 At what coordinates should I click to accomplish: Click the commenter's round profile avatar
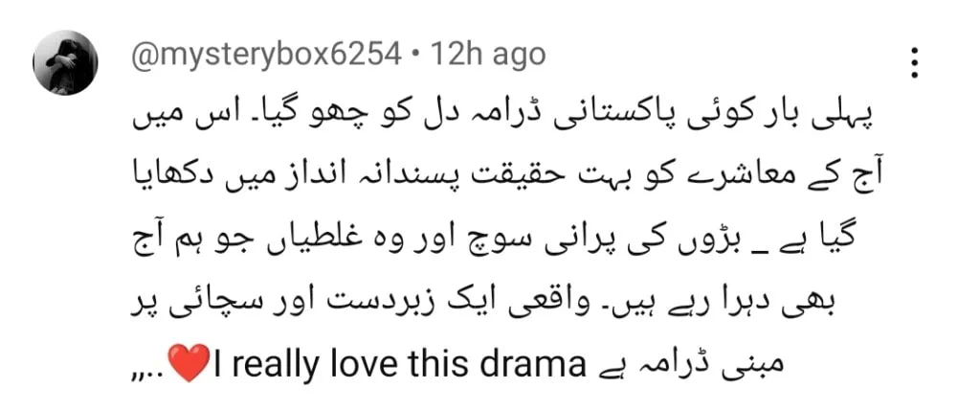click(x=66, y=62)
